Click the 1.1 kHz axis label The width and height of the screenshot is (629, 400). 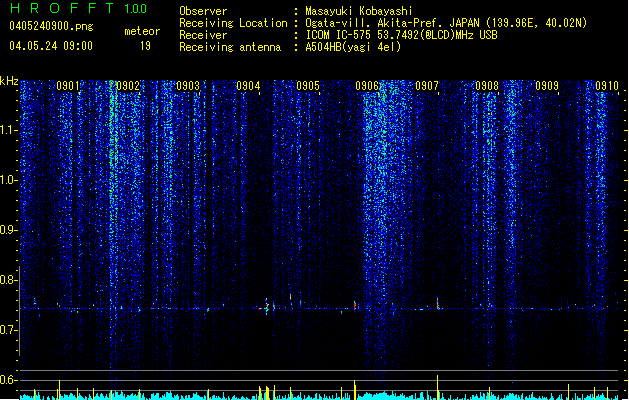8,130
